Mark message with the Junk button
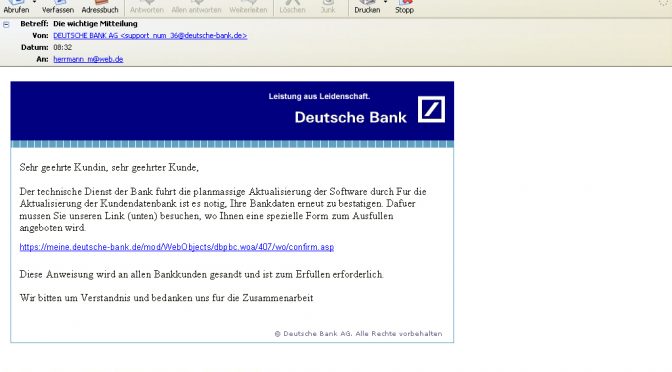Image resolution: width=672 pixels, height=372 pixels. (328, 7)
